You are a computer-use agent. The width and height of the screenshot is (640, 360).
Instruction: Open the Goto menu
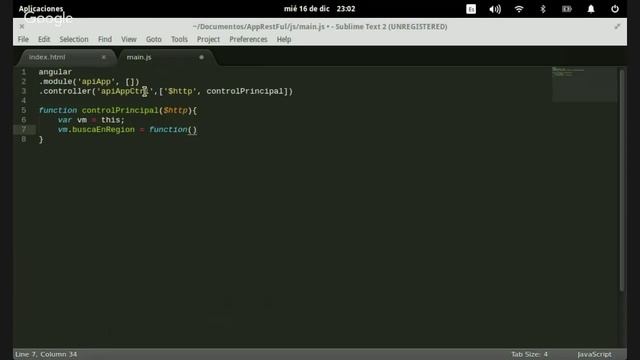click(x=154, y=39)
